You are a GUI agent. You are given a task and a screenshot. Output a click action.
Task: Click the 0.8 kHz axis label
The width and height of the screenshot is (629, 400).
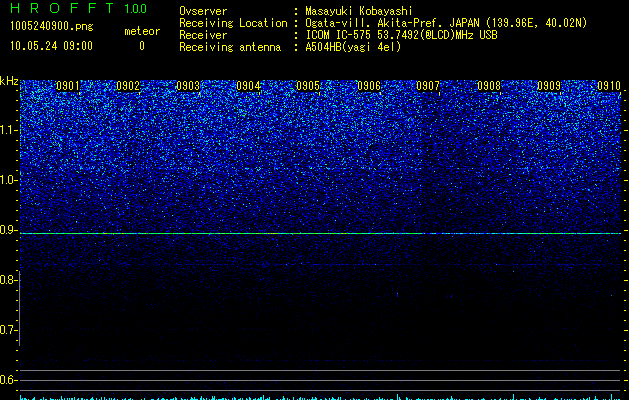[x=8, y=280]
